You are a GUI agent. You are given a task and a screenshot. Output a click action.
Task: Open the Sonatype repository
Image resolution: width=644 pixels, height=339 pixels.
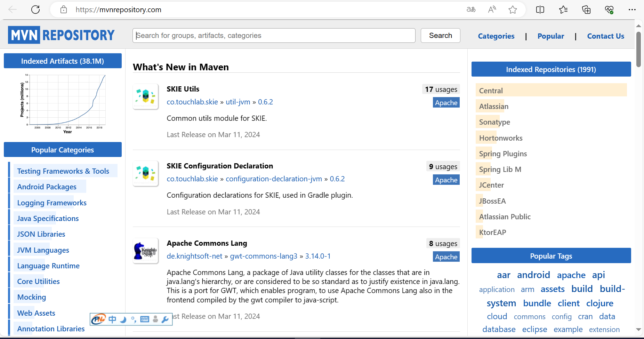pos(494,122)
